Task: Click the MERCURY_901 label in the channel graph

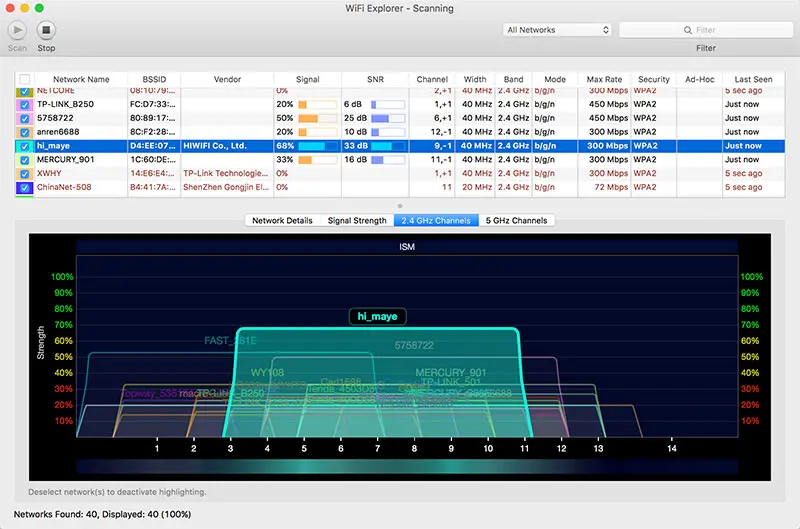Action: click(x=451, y=372)
